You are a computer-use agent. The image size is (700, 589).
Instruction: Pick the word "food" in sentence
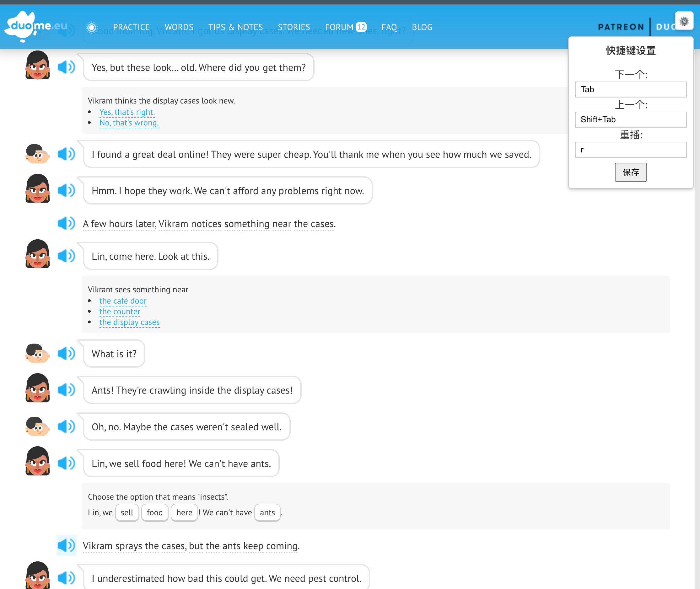point(154,512)
